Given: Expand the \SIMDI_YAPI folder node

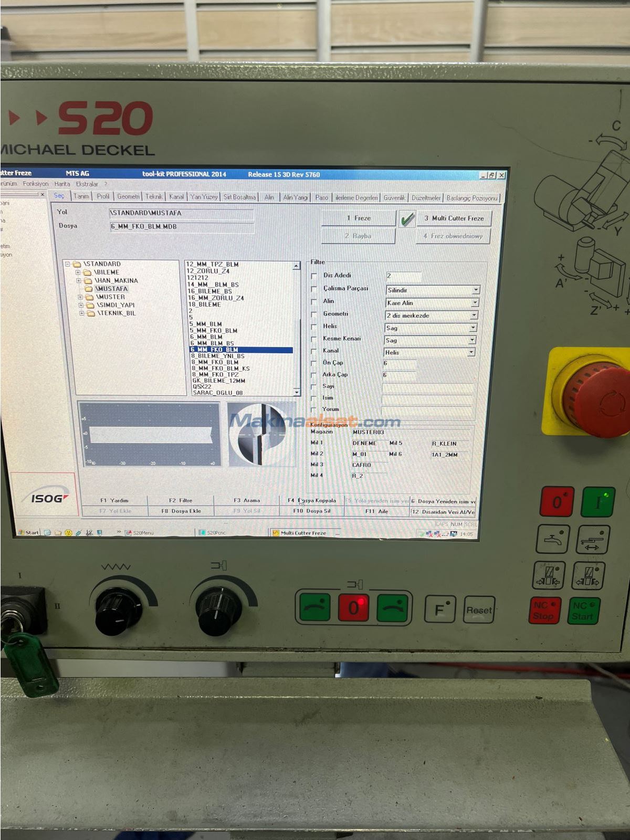Looking at the screenshot, I should [81, 305].
